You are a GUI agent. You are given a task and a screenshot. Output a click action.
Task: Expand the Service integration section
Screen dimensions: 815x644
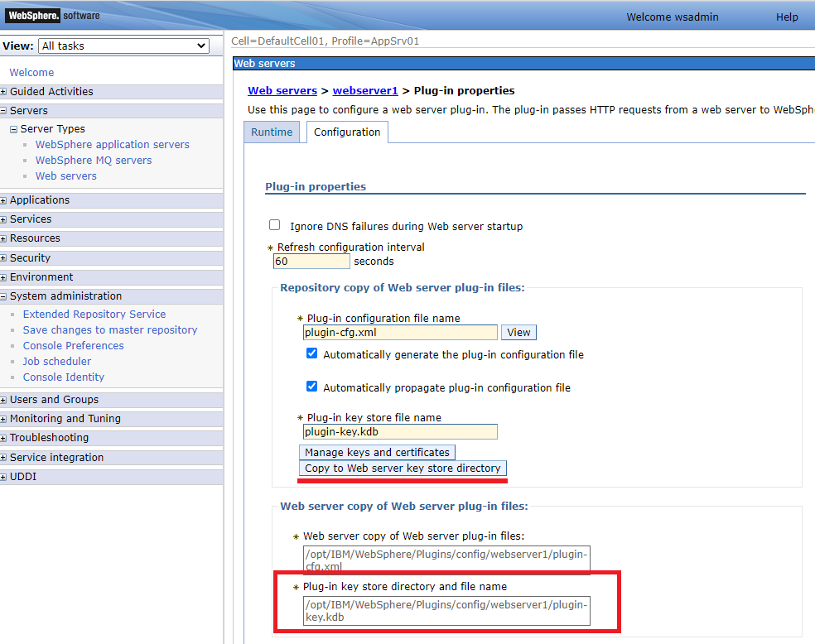[x=3, y=458]
